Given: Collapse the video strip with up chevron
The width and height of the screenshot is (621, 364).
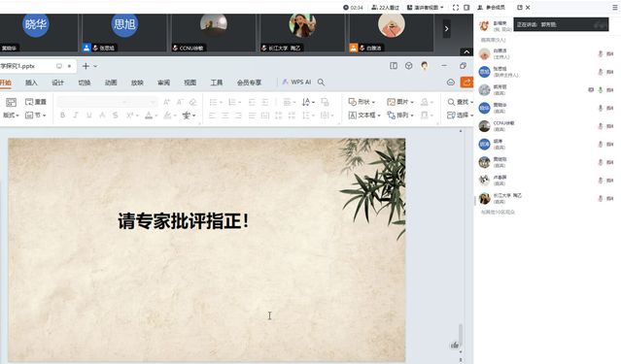Looking at the screenshot, I should click(466, 51).
